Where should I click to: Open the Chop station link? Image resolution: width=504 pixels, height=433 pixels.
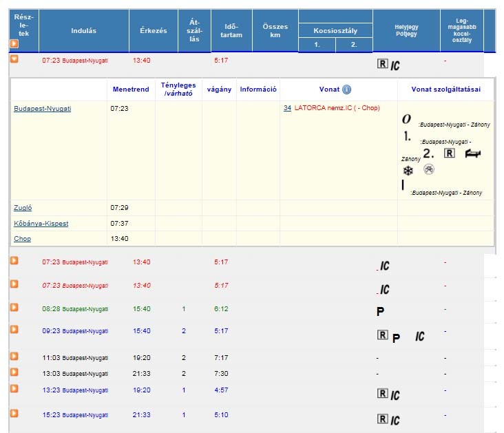[22, 239]
